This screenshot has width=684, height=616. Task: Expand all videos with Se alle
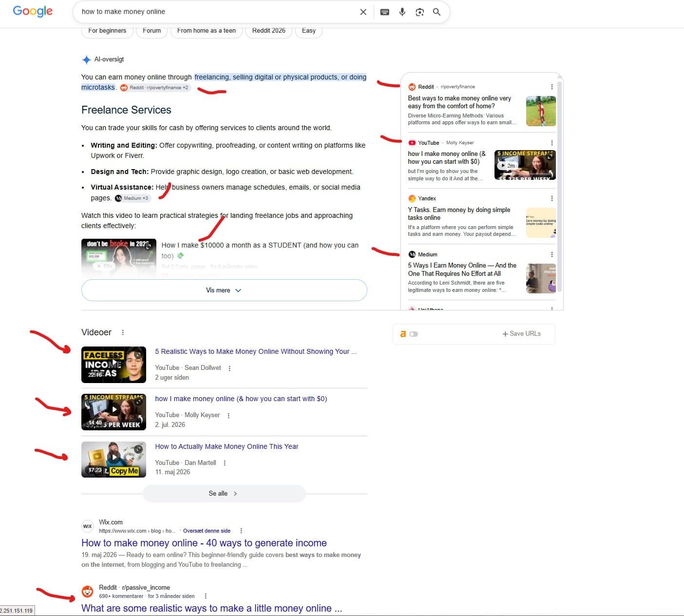(224, 494)
